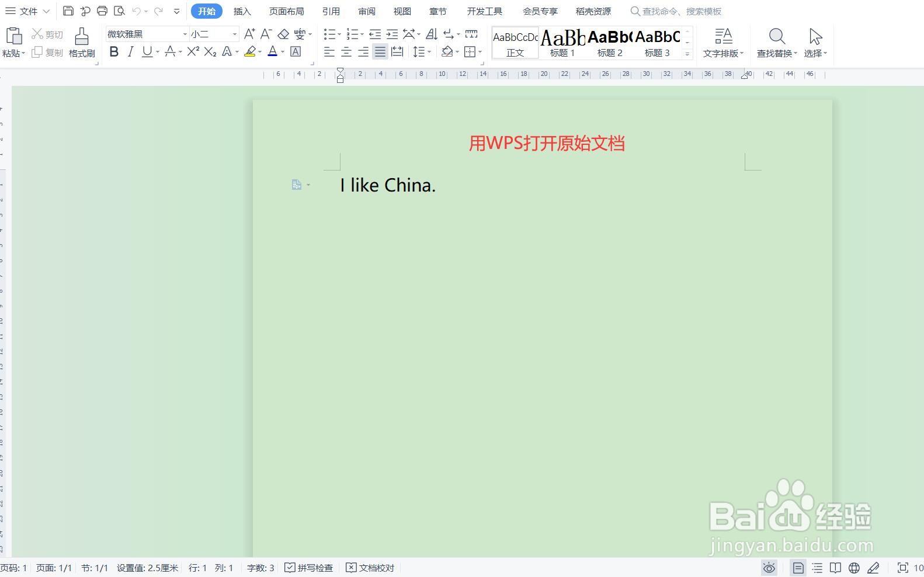This screenshot has height=577, width=924.
Task: Open the File (文件) menu dropdown
Action: point(27,11)
